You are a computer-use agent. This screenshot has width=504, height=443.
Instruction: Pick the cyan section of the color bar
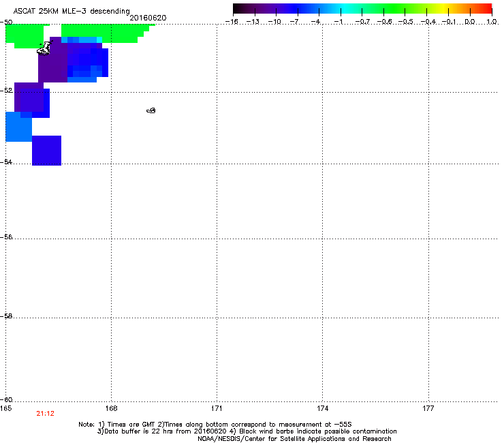point(344,9)
